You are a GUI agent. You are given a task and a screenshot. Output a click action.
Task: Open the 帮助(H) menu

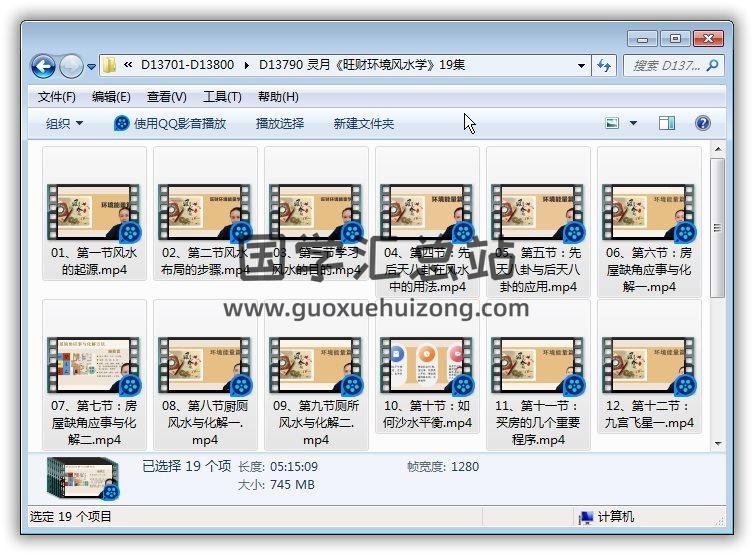pos(278,97)
